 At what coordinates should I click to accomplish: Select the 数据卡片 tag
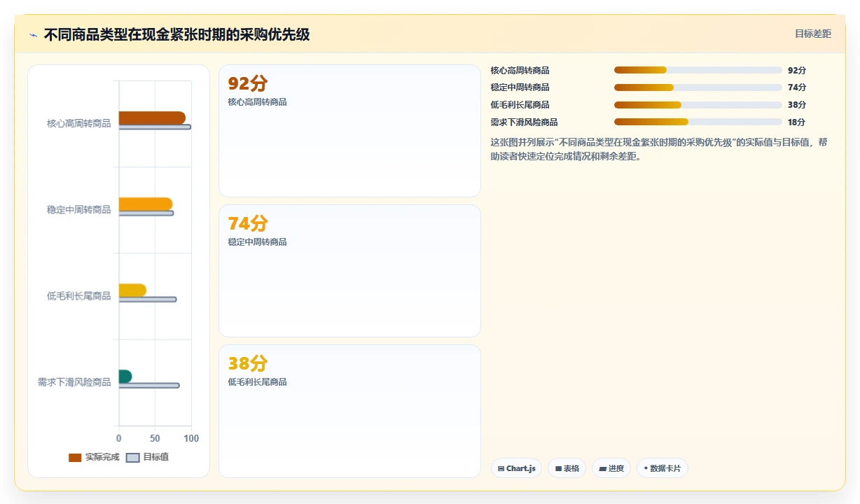[662, 468]
